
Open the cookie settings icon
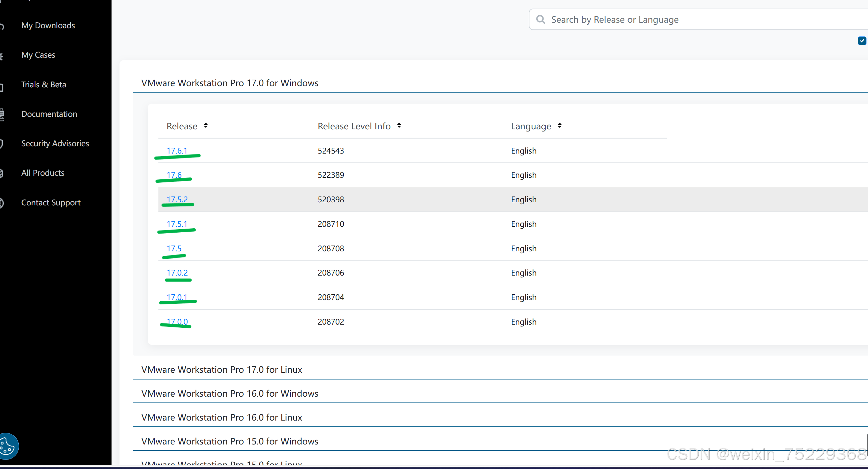click(x=7, y=446)
